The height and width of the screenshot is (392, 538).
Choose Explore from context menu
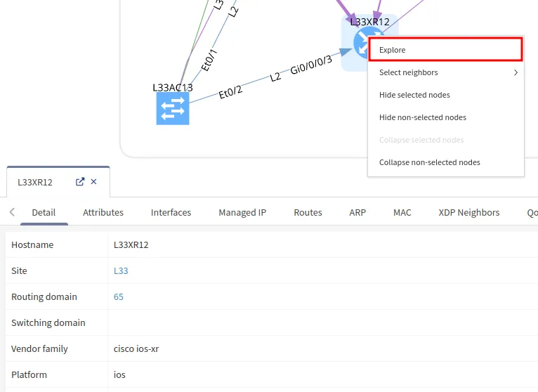click(x=445, y=50)
